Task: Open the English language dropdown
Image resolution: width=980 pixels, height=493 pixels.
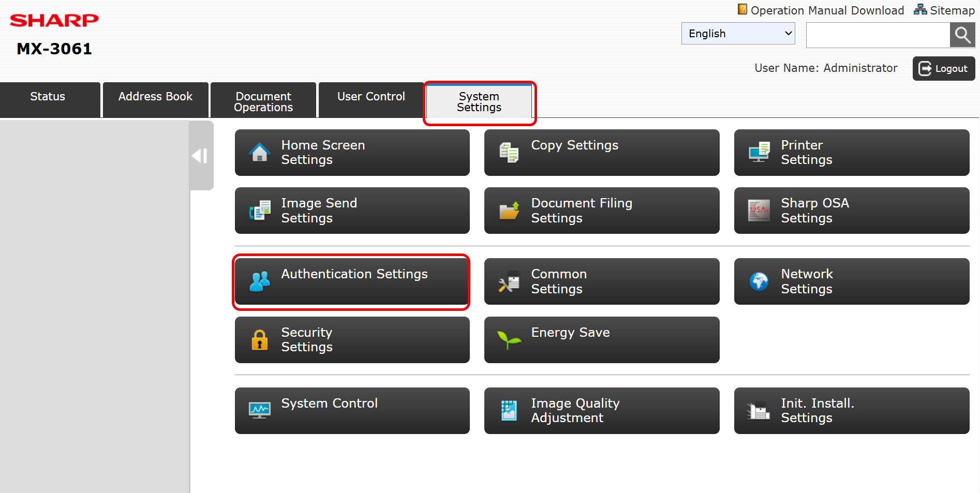Action: [738, 34]
